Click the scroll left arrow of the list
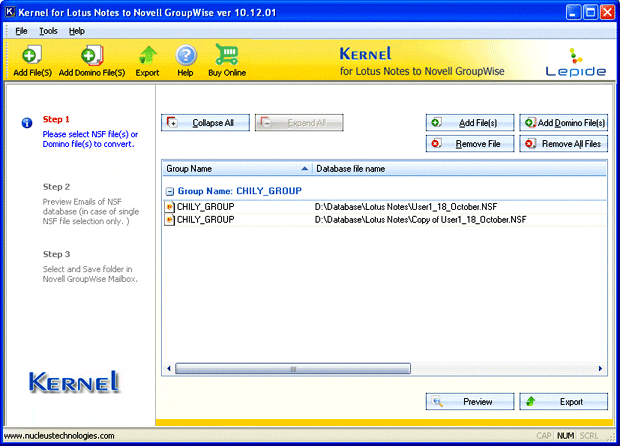Viewport: 620px width, 446px height. (169, 369)
